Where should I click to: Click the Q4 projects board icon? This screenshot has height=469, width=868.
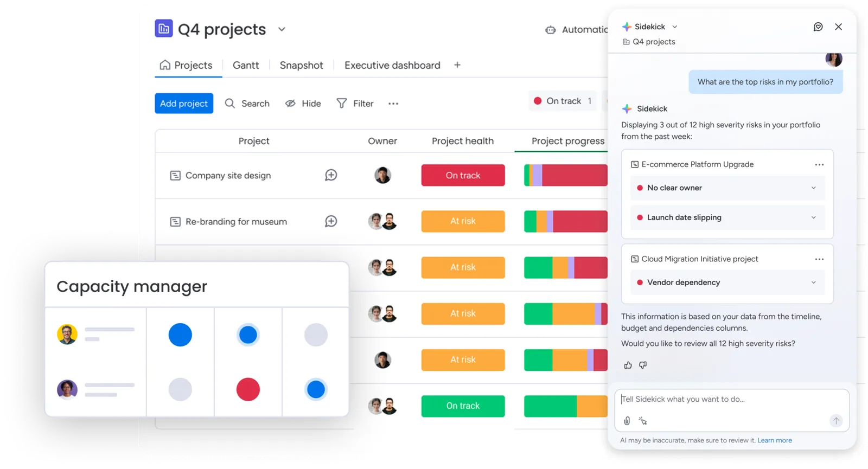163,28
